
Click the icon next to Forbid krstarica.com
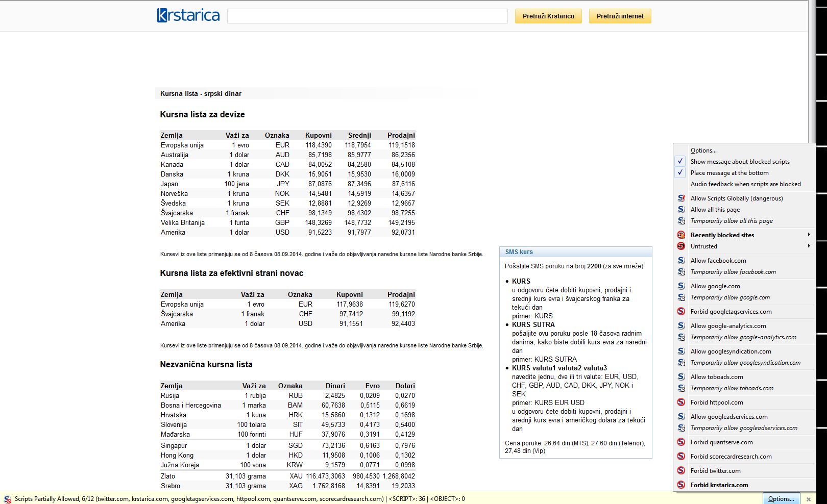(x=681, y=485)
